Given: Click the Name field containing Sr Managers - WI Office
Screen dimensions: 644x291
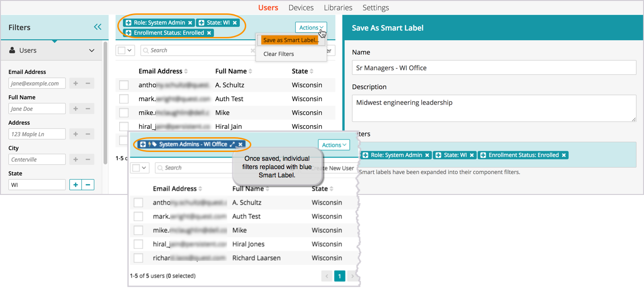Looking at the screenshot, I should [493, 68].
